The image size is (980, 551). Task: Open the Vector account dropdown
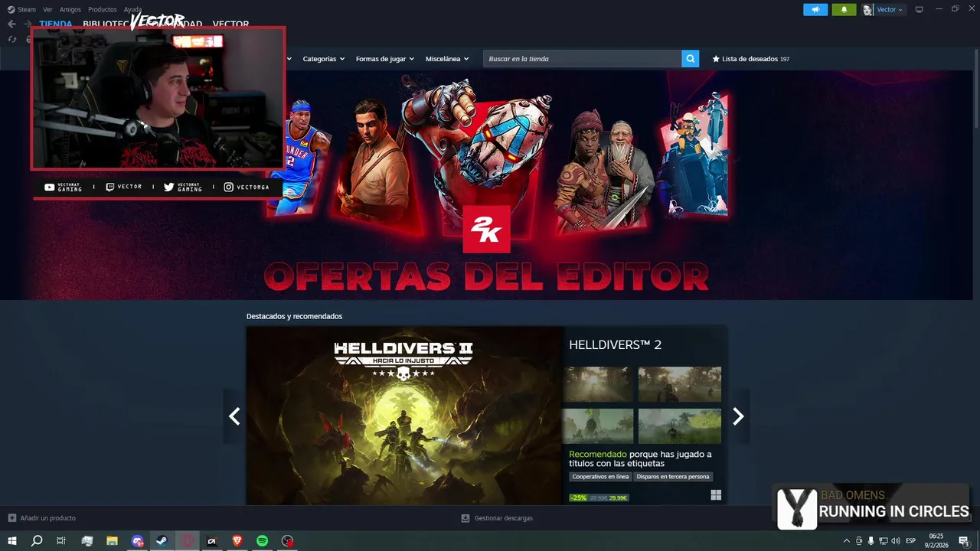pyautogui.click(x=889, y=10)
